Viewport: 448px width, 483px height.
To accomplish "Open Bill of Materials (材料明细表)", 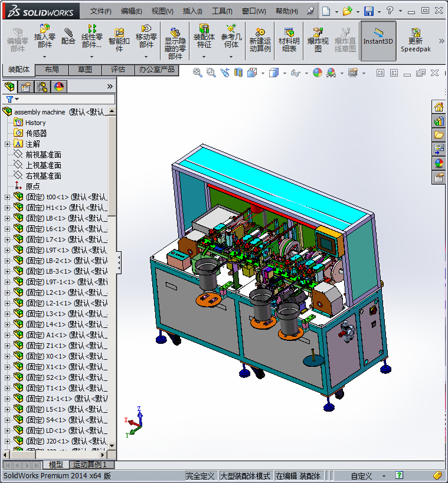I will point(289,40).
